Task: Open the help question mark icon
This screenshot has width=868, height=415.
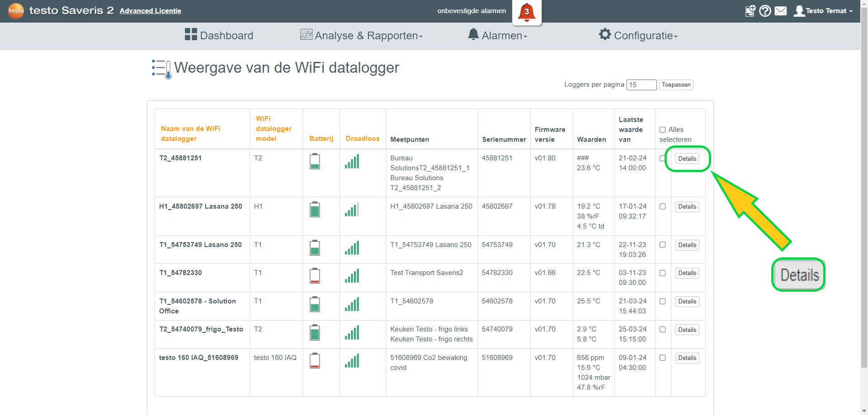Action: pos(765,11)
